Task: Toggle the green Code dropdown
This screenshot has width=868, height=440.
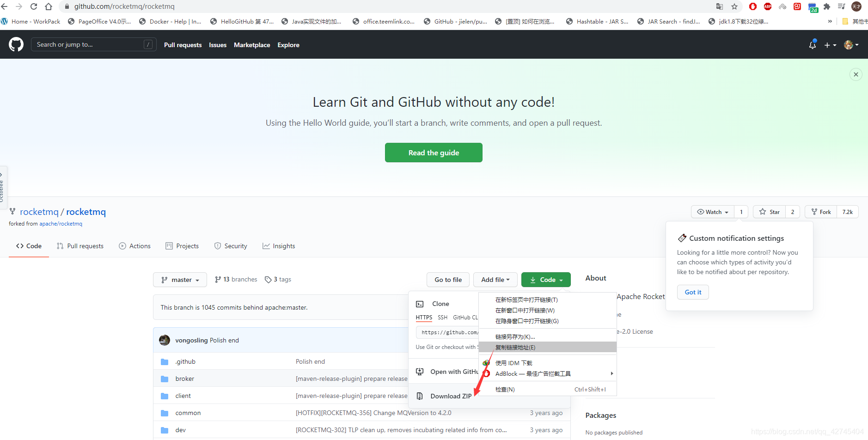Action: click(x=546, y=280)
